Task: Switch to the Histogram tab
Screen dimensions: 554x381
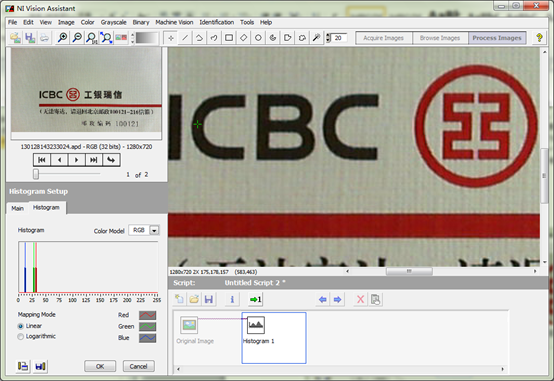Action: 46,207
